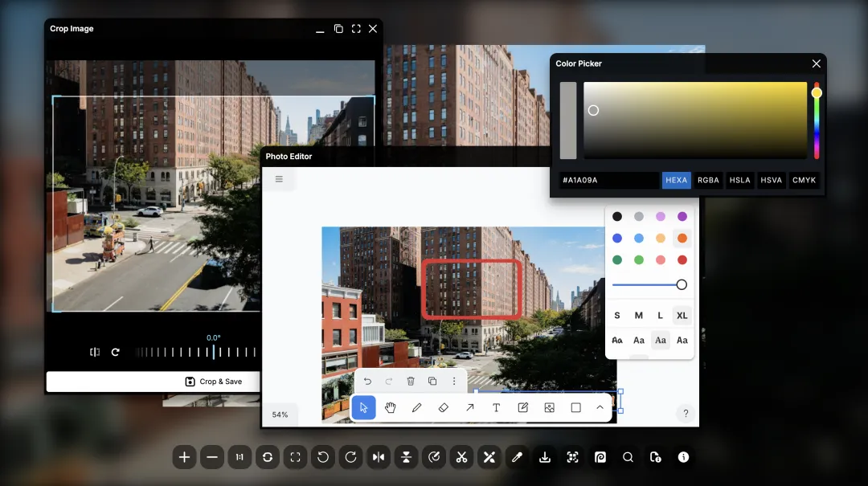Select the hand pan tool
The width and height of the screenshot is (868, 486).
pyautogui.click(x=391, y=408)
